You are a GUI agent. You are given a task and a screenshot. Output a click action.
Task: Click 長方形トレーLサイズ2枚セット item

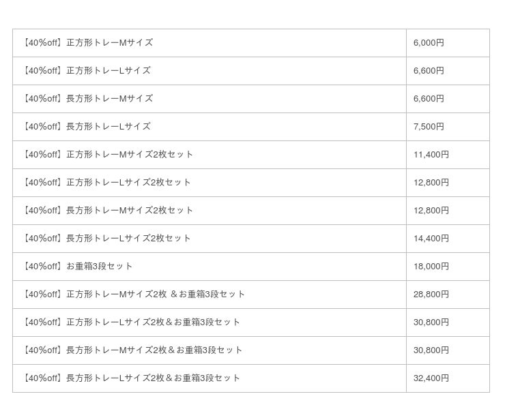click(x=107, y=239)
